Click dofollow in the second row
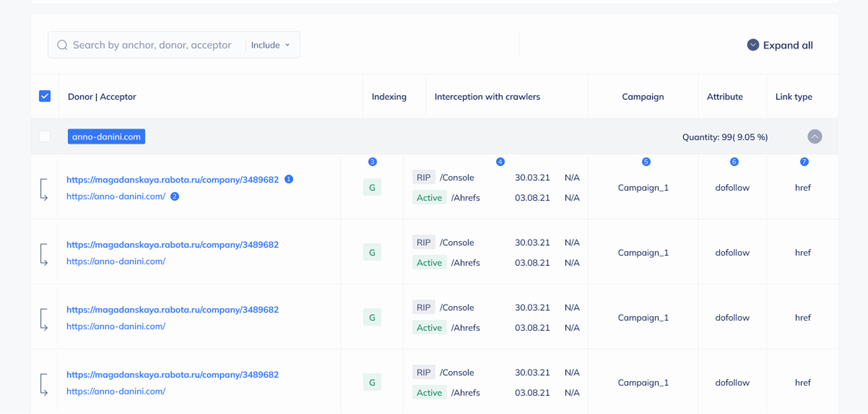This screenshot has width=868, height=414. point(732,253)
